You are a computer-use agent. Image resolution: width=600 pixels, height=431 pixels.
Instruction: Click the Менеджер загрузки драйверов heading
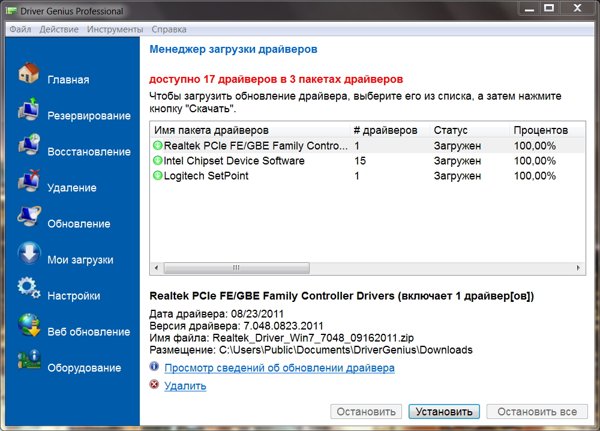pos(233,49)
